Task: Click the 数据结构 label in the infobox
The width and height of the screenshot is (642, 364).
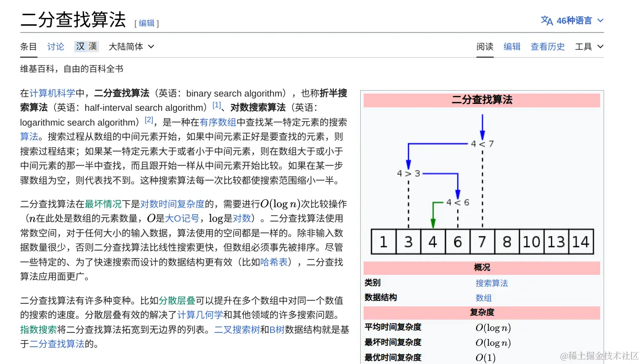Action: click(380, 298)
